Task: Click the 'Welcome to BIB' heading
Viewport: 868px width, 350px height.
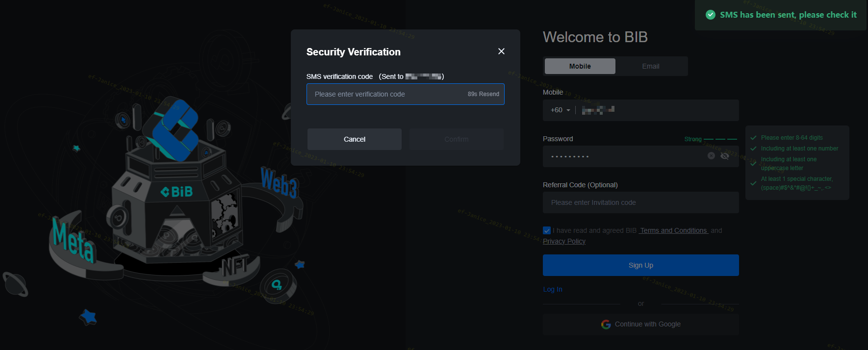Action: click(595, 37)
